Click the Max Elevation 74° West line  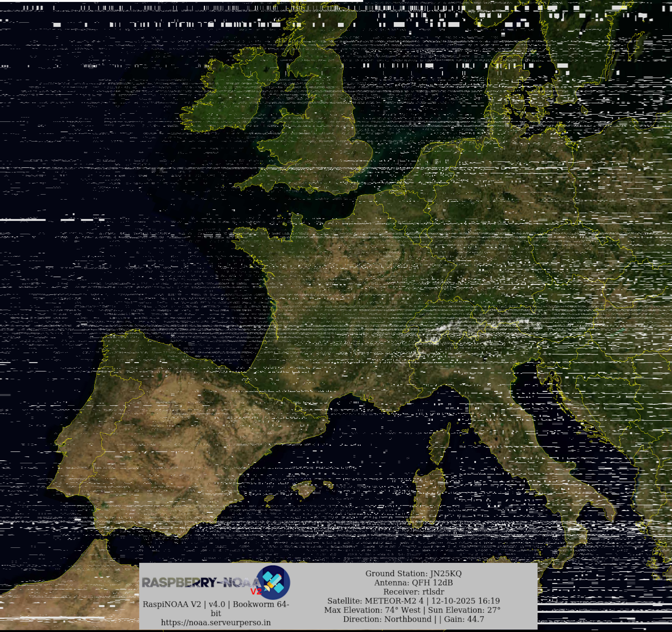pyautogui.click(x=412, y=610)
